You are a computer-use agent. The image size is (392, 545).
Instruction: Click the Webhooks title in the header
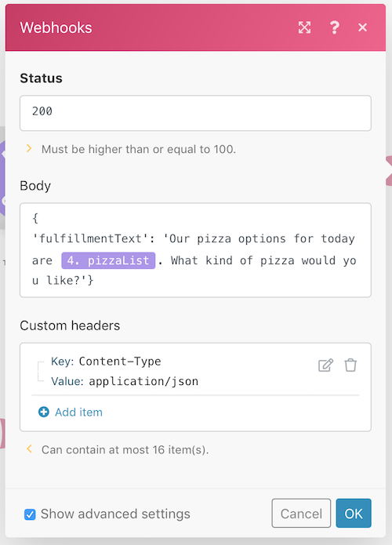coord(56,27)
